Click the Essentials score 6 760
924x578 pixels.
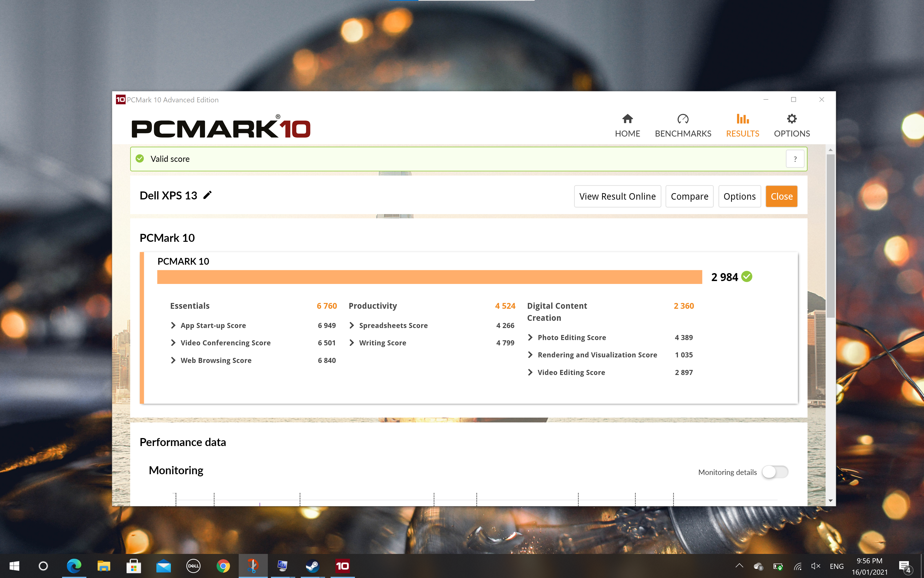pos(327,306)
